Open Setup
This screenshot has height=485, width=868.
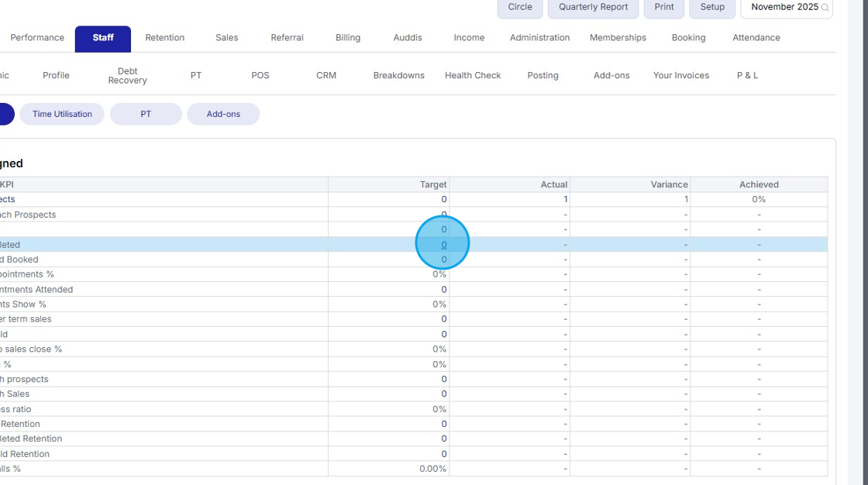point(711,7)
